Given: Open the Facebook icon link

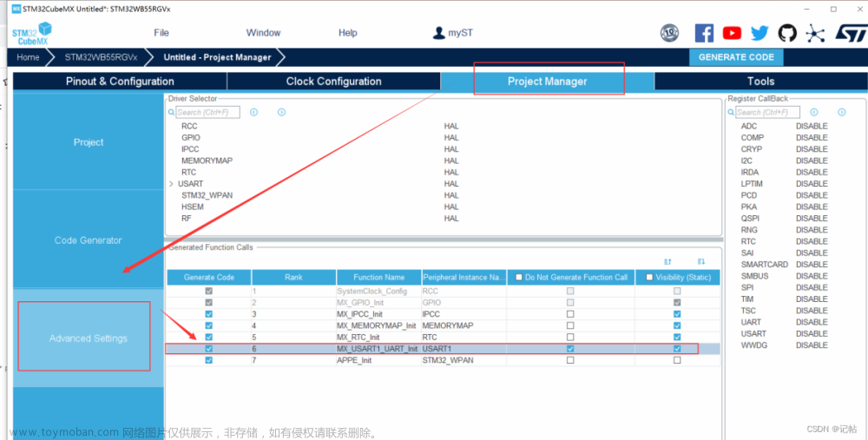Looking at the screenshot, I should pyautogui.click(x=704, y=33).
